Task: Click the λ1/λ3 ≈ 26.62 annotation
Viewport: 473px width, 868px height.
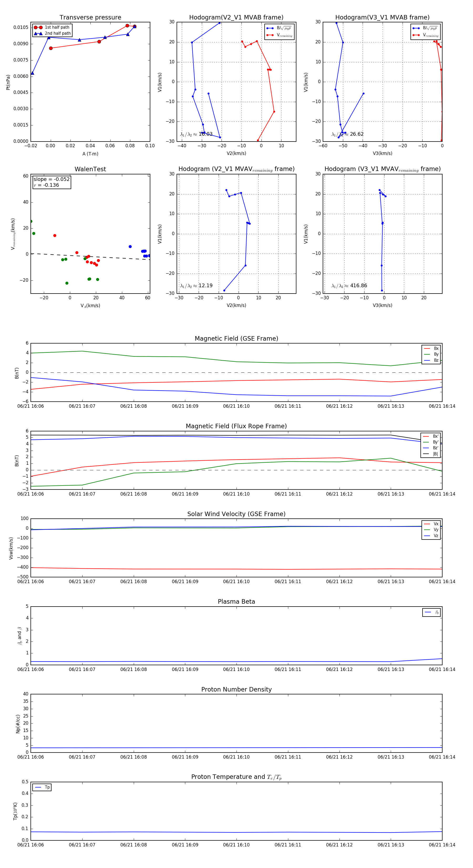Action: tap(347, 134)
